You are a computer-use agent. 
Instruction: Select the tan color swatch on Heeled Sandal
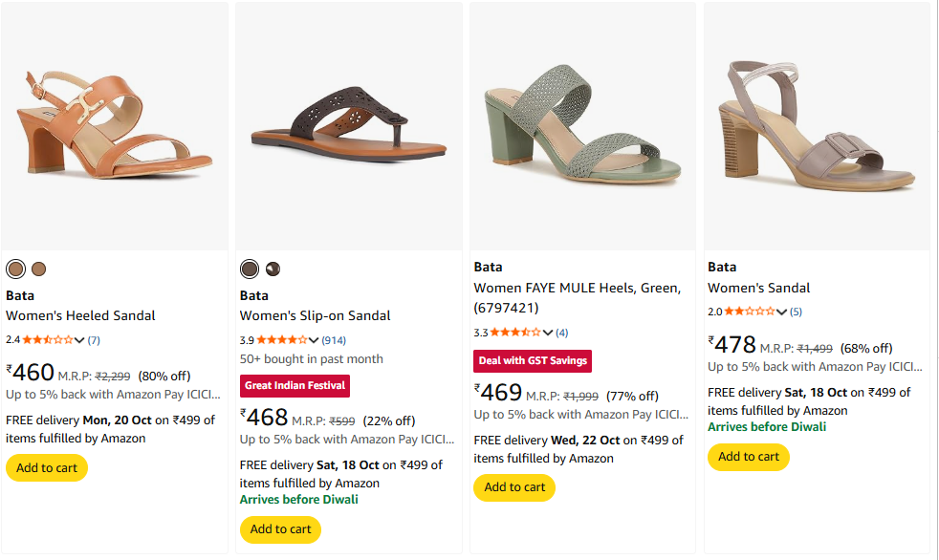click(x=15, y=269)
